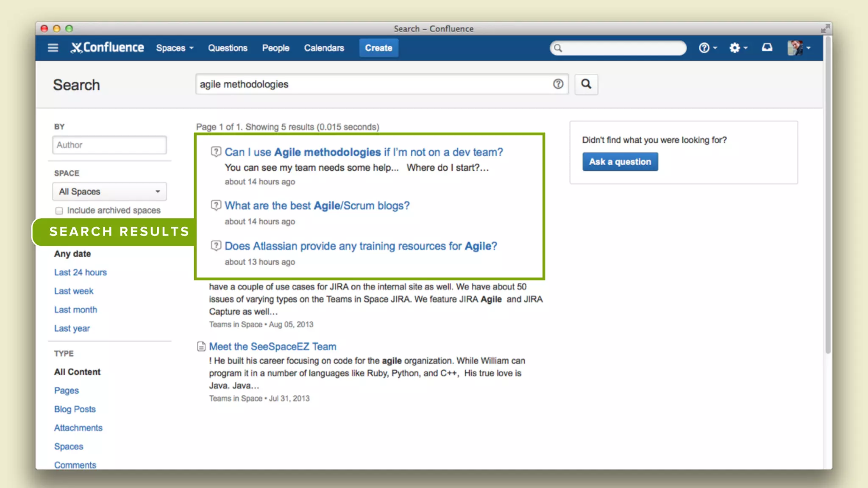Open the Spaces menu in header

[x=174, y=48]
